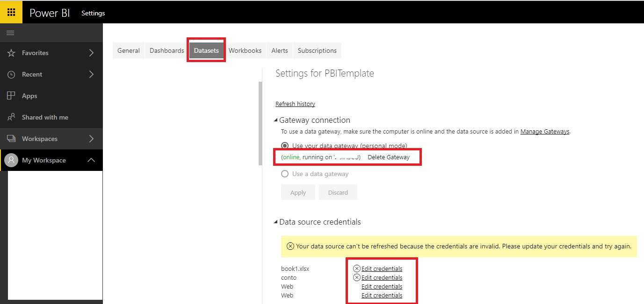The height and width of the screenshot is (304, 644).
Task: Collapse the Gateway connection section triangle
Action: tap(276, 120)
